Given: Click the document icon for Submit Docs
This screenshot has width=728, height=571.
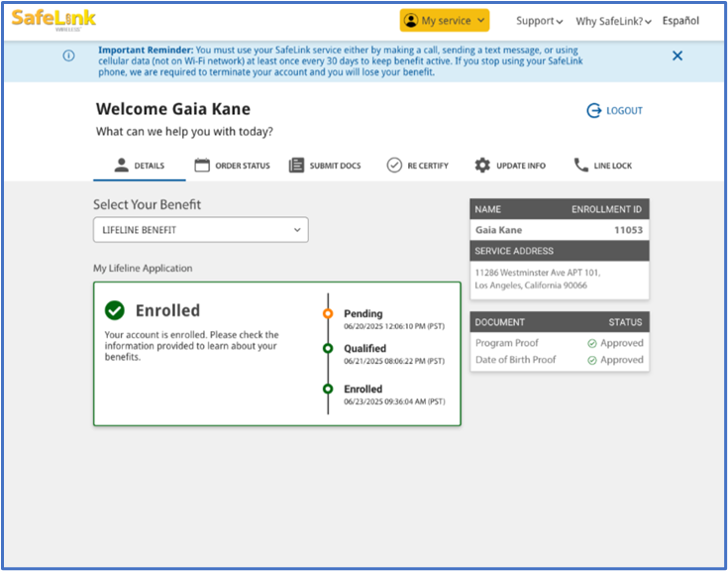Looking at the screenshot, I should [x=296, y=166].
